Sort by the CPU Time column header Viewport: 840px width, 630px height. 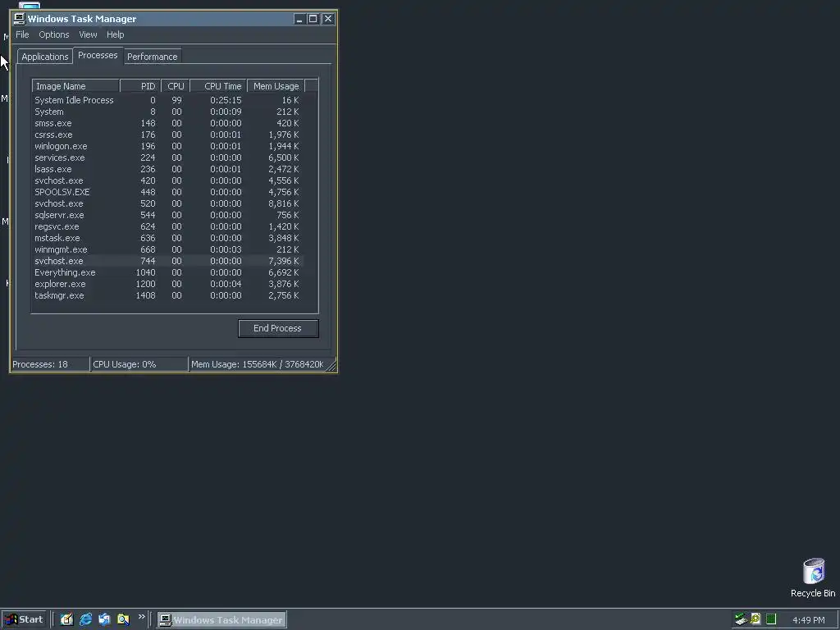pos(218,86)
